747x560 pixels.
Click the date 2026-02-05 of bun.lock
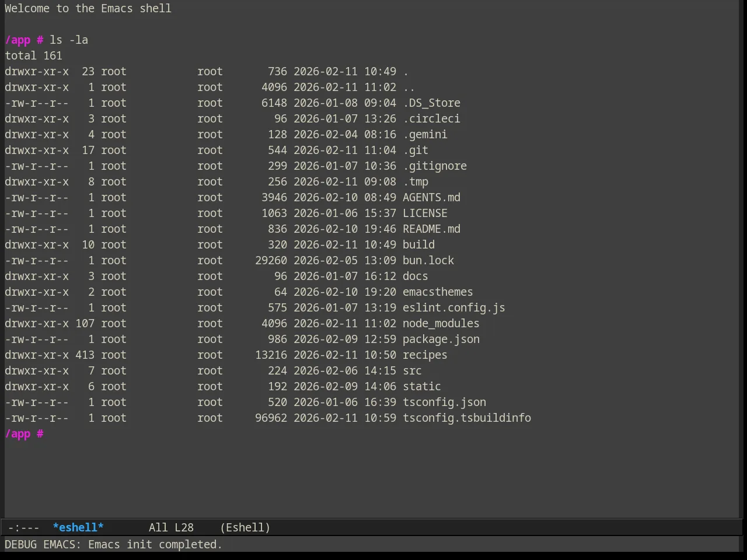(326, 260)
